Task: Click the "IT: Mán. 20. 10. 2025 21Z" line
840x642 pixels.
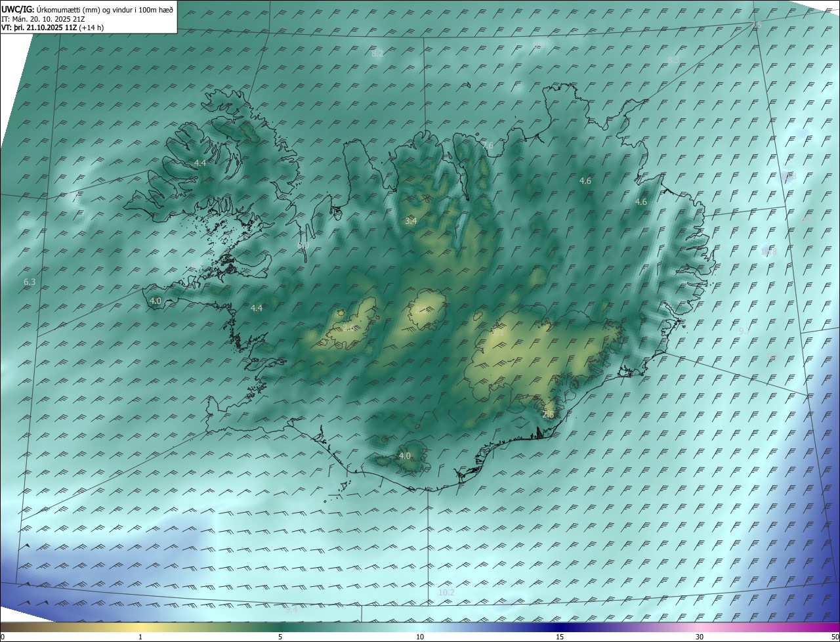Action: tap(43, 19)
